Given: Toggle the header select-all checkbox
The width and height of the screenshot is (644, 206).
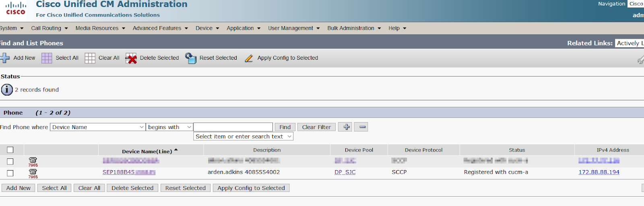Looking at the screenshot, I should coord(10,150).
